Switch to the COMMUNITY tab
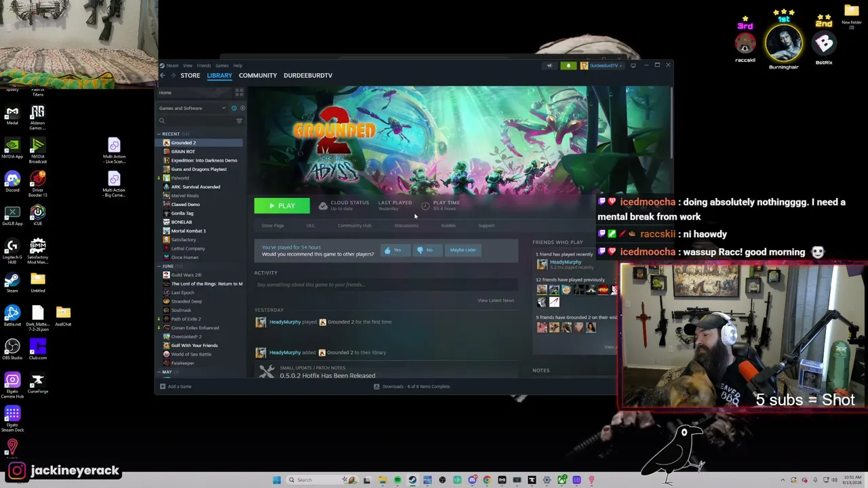 coord(258,75)
